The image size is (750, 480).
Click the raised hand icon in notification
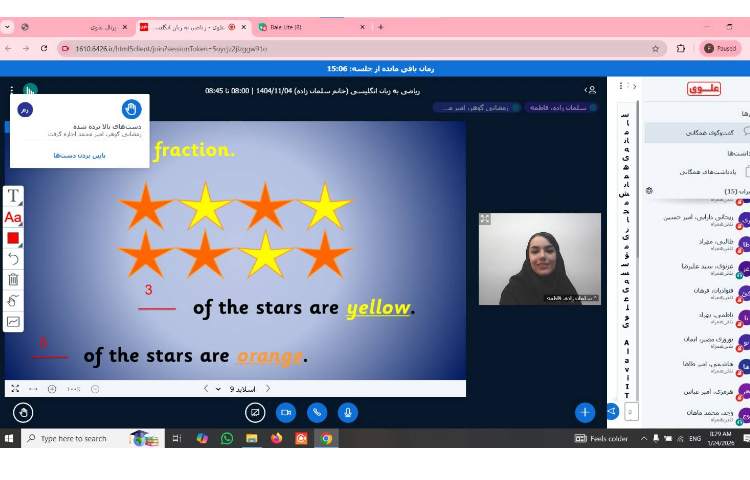click(131, 109)
